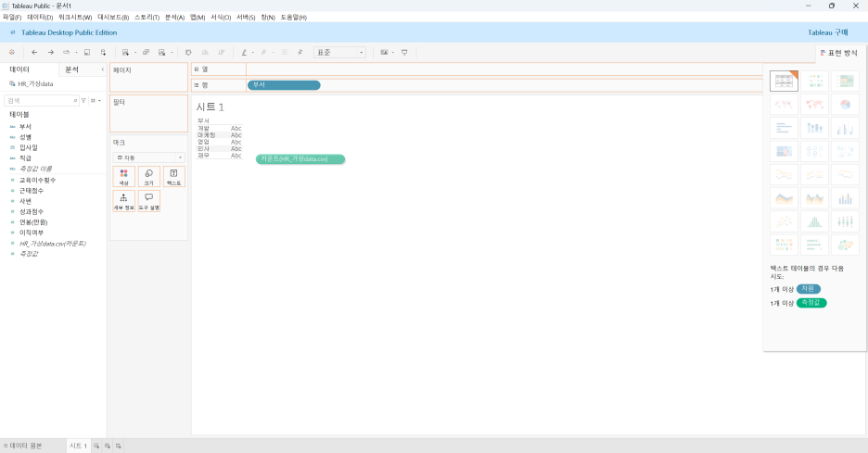Toggle the 표현 방식 Show Me panel
This screenshot has width=868, height=453.
pos(838,53)
